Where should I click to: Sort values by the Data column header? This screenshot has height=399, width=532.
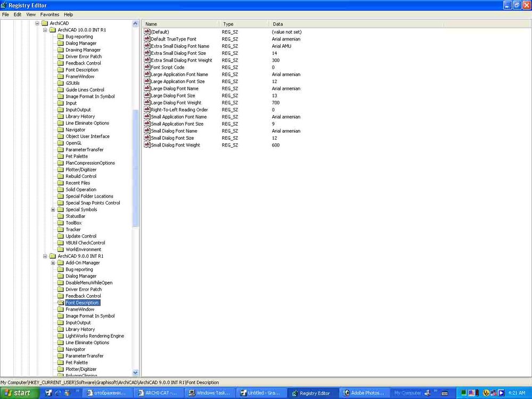pos(356,24)
